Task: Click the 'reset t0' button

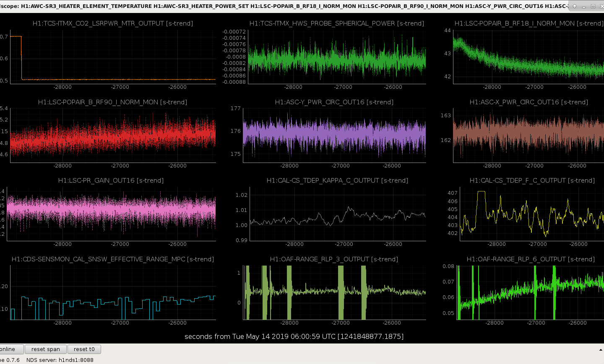Action: 84,349
